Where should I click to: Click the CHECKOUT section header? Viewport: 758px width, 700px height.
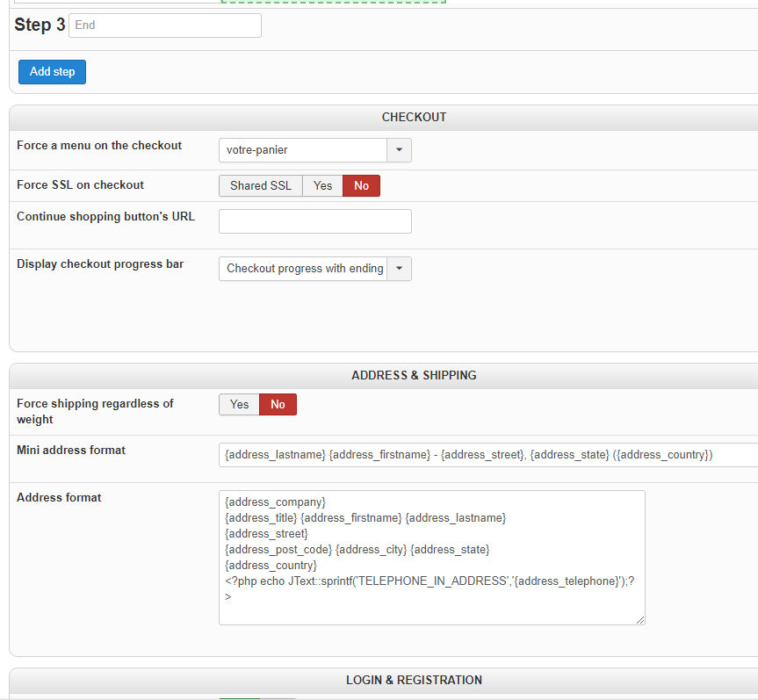(414, 118)
